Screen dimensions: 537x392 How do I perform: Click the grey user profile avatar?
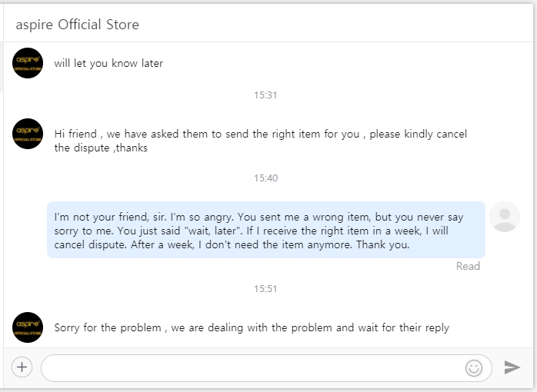[505, 217]
